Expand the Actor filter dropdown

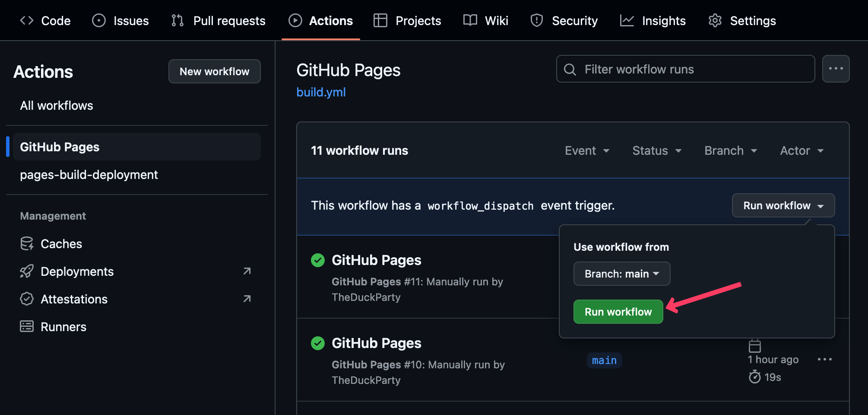(x=802, y=150)
